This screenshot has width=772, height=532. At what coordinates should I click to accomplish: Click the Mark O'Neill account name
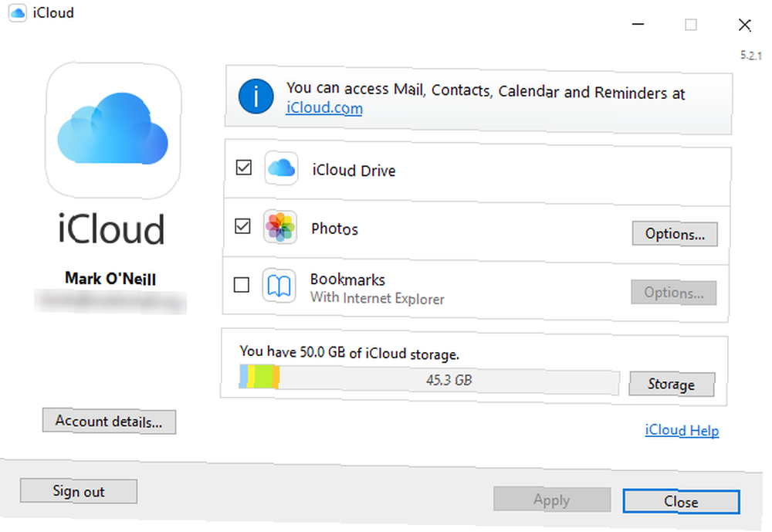coord(110,278)
